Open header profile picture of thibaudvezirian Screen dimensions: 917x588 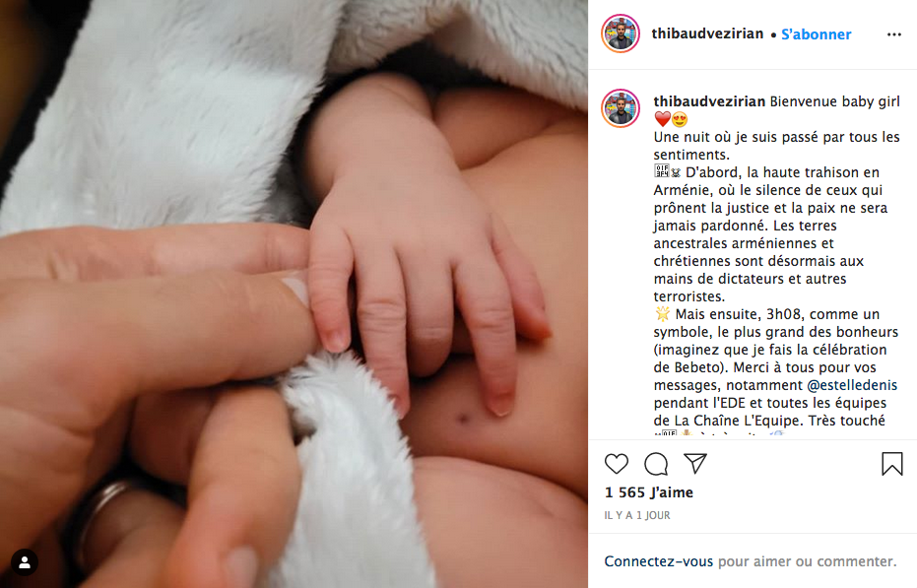[x=621, y=33]
